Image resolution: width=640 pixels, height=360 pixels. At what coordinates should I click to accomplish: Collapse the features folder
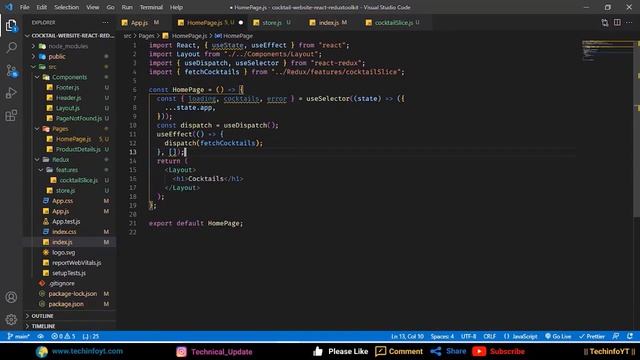click(x=69, y=170)
